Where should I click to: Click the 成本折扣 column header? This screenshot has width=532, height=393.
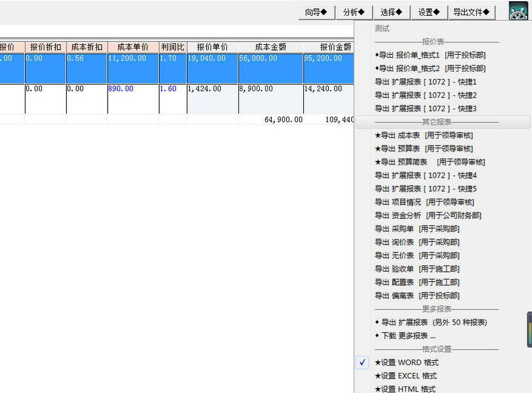tap(87, 47)
